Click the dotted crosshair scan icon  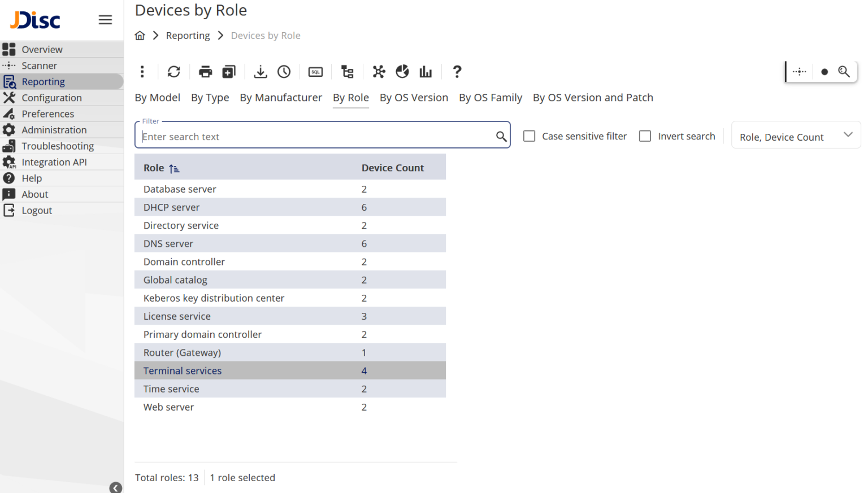click(x=800, y=72)
